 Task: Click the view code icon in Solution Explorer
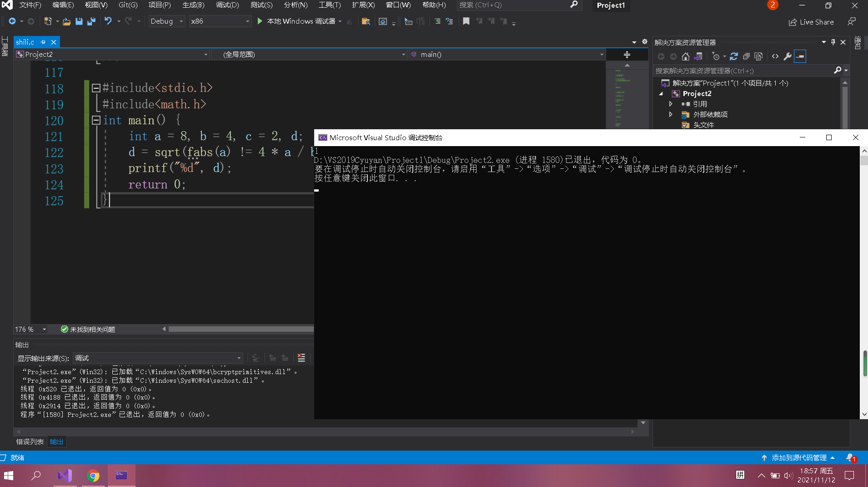(x=775, y=56)
